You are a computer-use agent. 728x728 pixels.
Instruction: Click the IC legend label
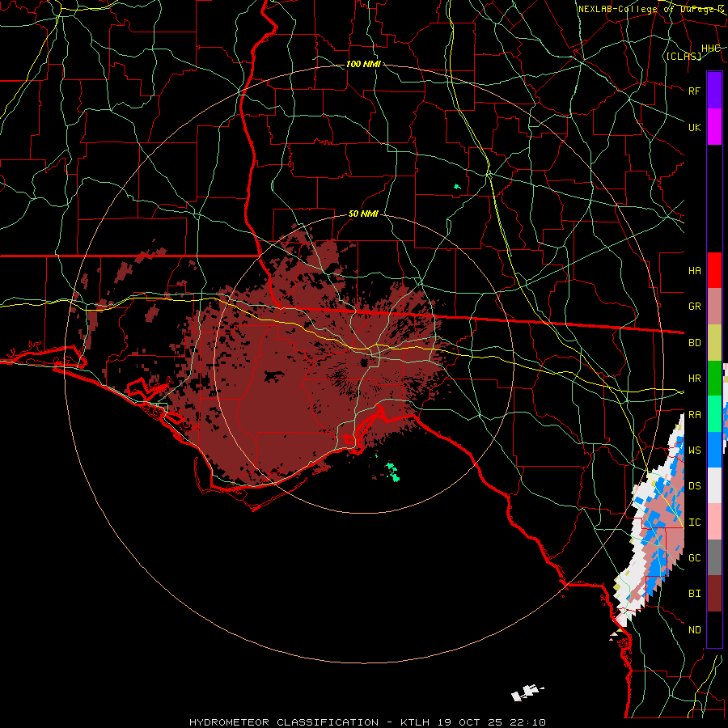click(694, 523)
